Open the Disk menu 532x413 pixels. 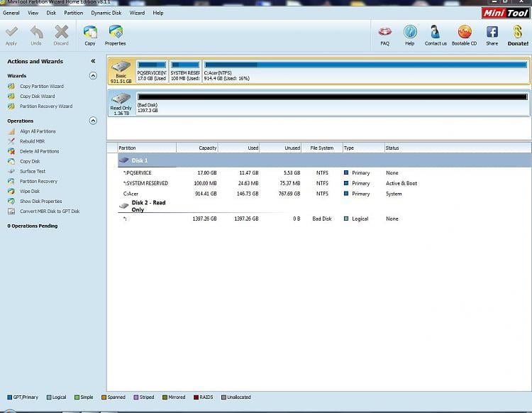(51, 13)
